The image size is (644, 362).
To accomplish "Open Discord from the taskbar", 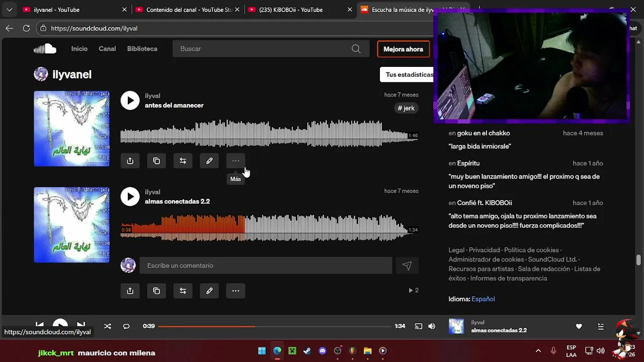I will [x=323, y=351].
